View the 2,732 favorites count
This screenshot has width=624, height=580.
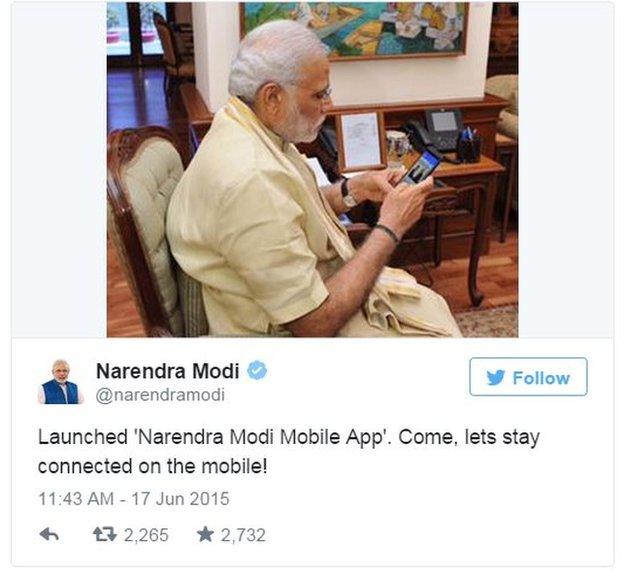[x=243, y=535]
